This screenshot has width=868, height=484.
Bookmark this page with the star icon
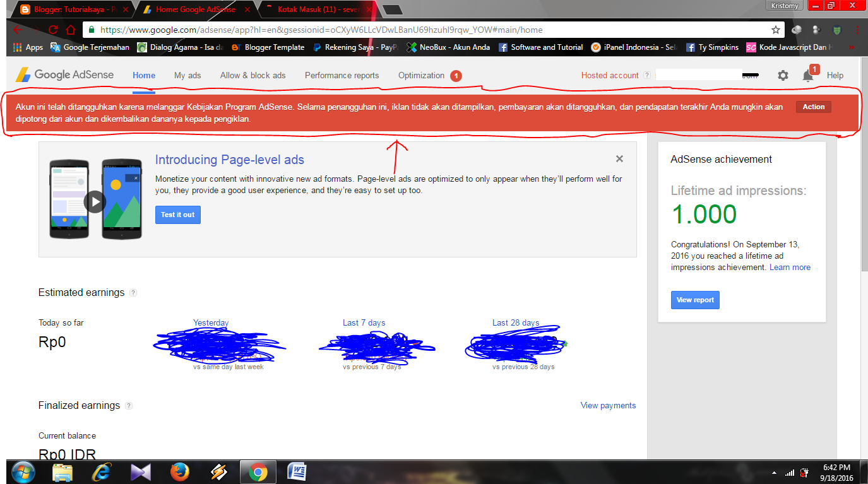[775, 30]
